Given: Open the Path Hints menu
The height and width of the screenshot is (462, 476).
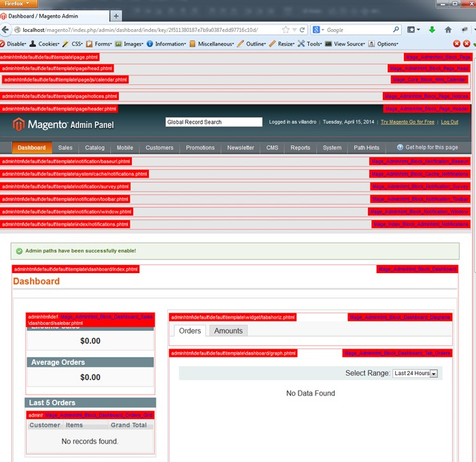Looking at the screenshot, I should pyautogui.click(x=367, y=147).
